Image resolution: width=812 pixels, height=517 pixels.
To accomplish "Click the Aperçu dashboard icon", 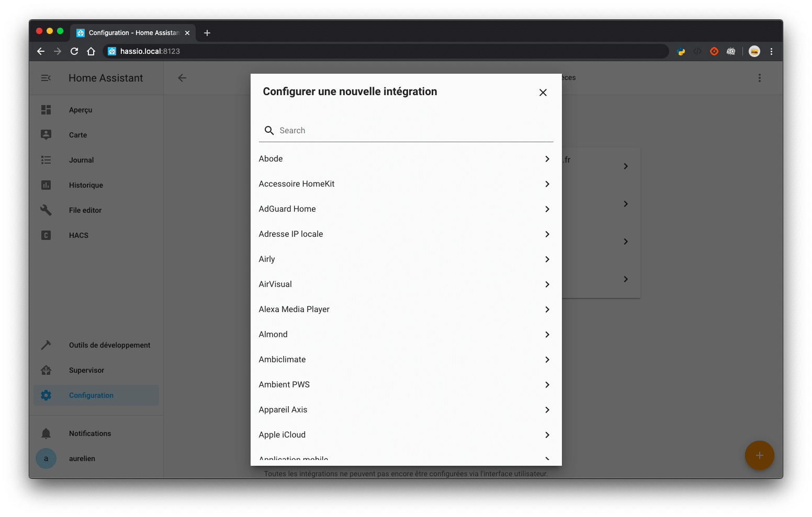I will [x=46, y=110].
